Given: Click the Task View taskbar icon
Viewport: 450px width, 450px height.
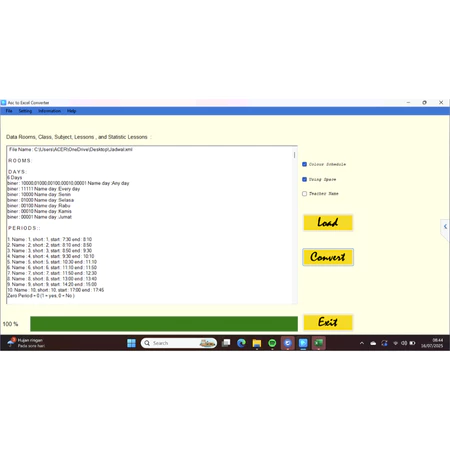Looking at the screenshot, I should point(226,343).
